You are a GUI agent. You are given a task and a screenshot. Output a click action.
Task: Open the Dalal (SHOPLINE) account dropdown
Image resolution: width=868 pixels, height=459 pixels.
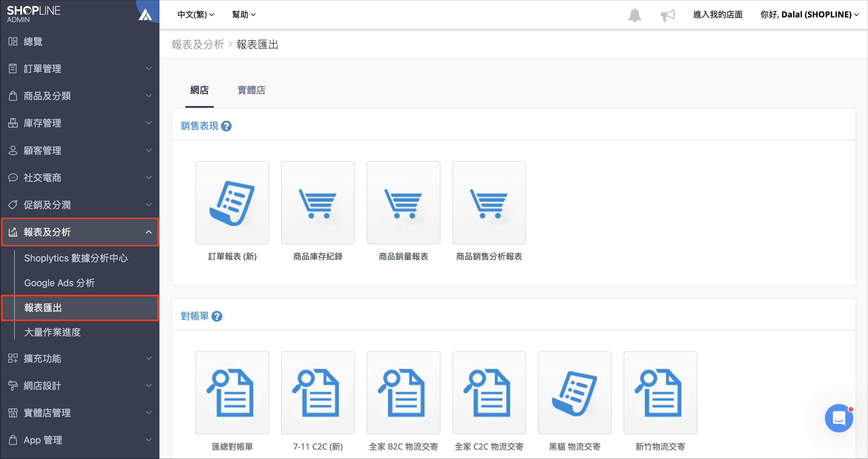pyautogui.click(x=809, y=14)
